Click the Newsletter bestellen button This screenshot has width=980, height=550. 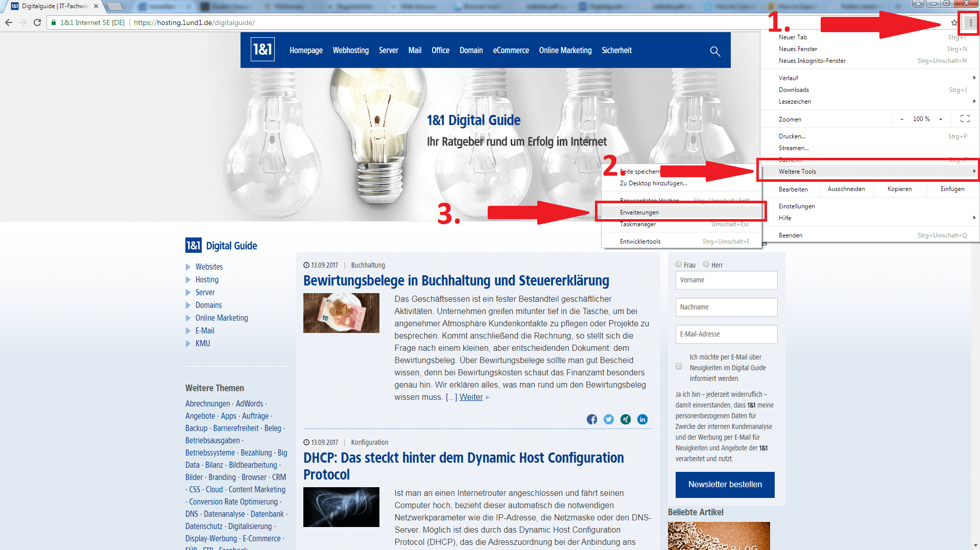pos(725,485)
